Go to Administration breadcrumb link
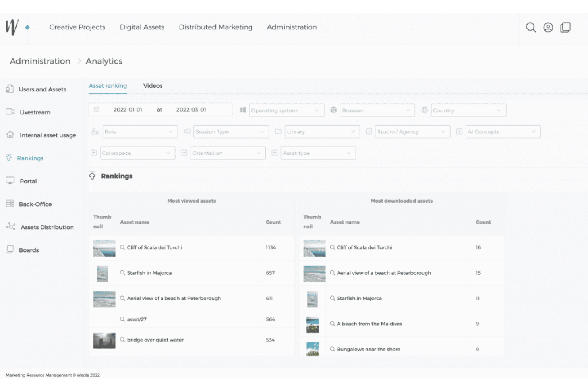588x392 pixels. click(x=40, y=61)
